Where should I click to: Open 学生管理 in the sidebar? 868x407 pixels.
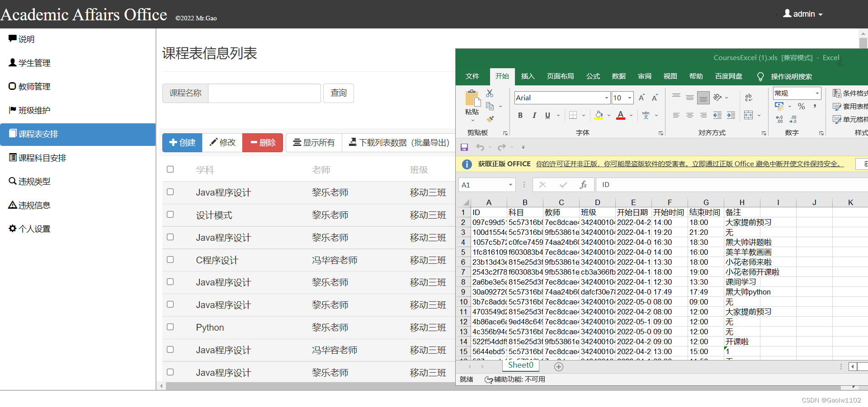[x=78, y=63]
